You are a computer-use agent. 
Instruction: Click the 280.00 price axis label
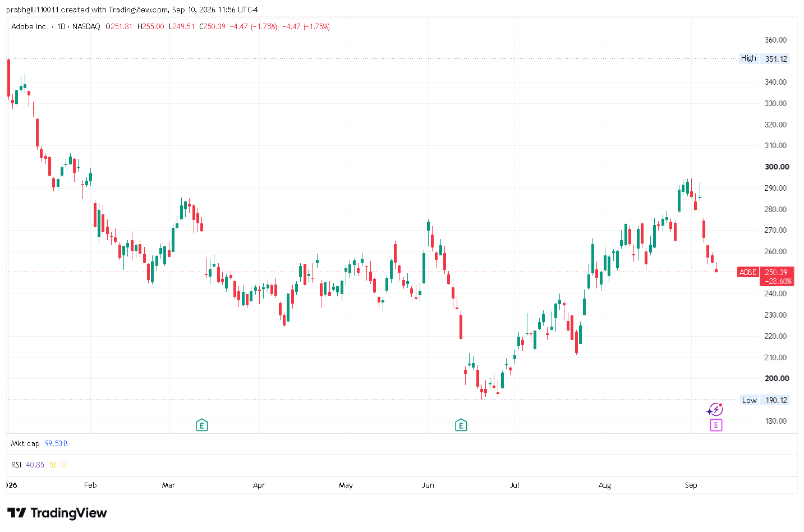pos(776,209)
